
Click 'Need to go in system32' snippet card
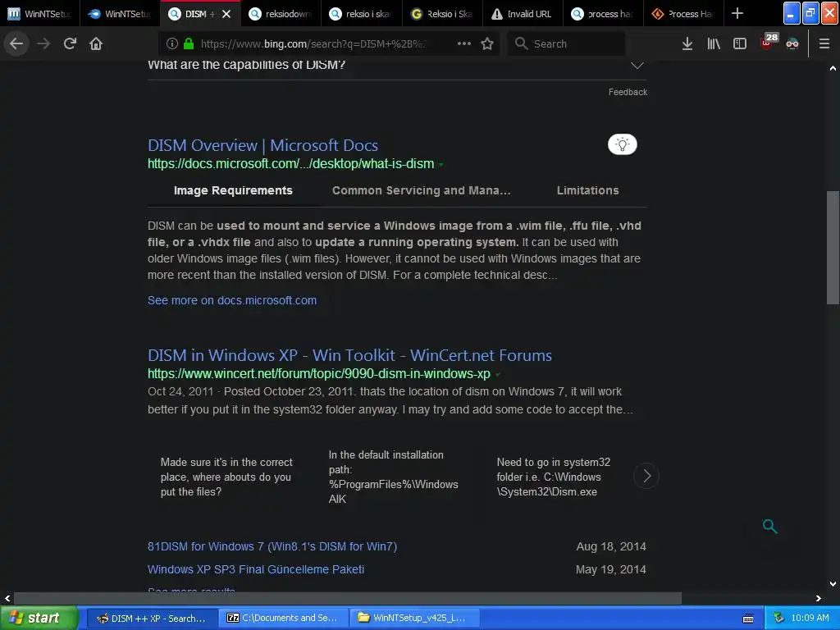coord(554,477)
